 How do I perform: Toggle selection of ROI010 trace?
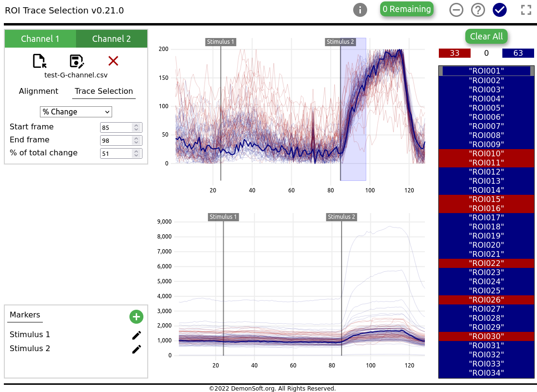pyautogui.click(x=486, y=153)
